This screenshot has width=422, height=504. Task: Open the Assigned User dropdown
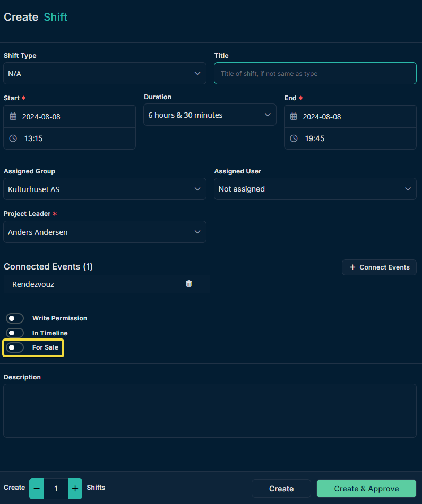click(315, 189)
